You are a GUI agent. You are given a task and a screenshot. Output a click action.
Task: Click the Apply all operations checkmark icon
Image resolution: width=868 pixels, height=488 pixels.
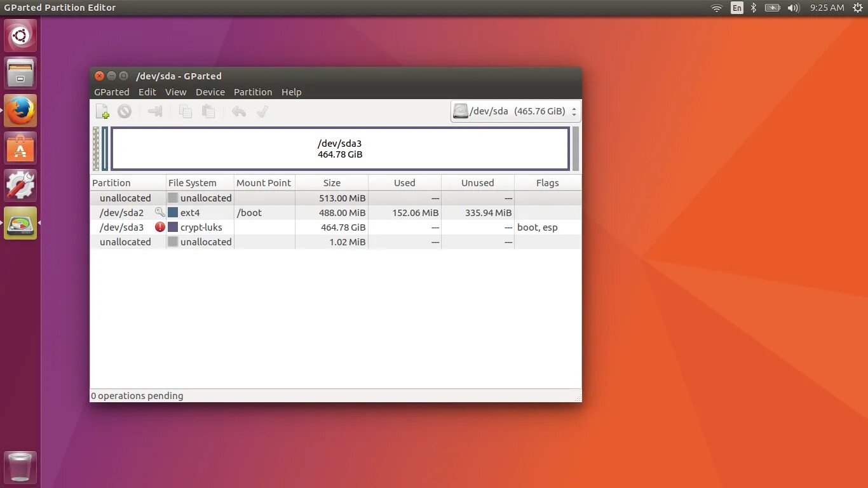click(x=262, y=112)
